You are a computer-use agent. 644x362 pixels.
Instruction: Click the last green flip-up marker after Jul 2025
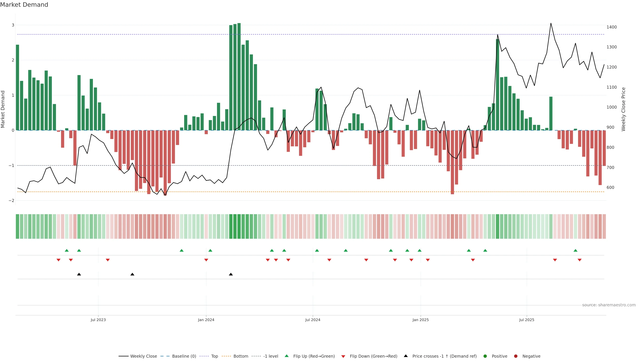coord(576,250)
